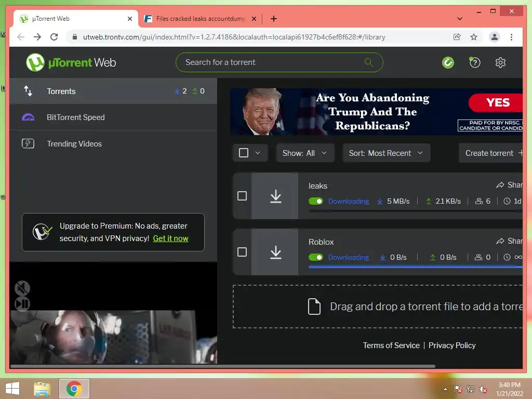Select Trending Videos in sidebar
The width and height of the screenshot is (532, 399).
pyautogui.click(x=113, y=143)
